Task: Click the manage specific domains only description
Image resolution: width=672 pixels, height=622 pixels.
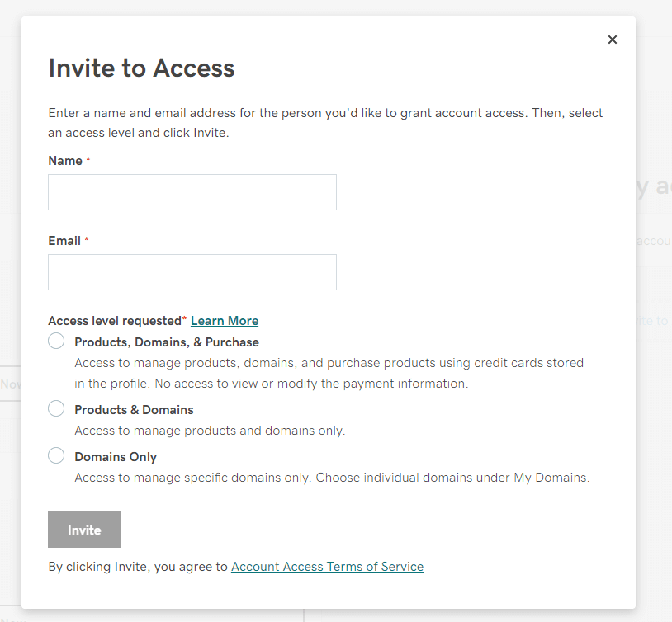Action: pos(332,478)
